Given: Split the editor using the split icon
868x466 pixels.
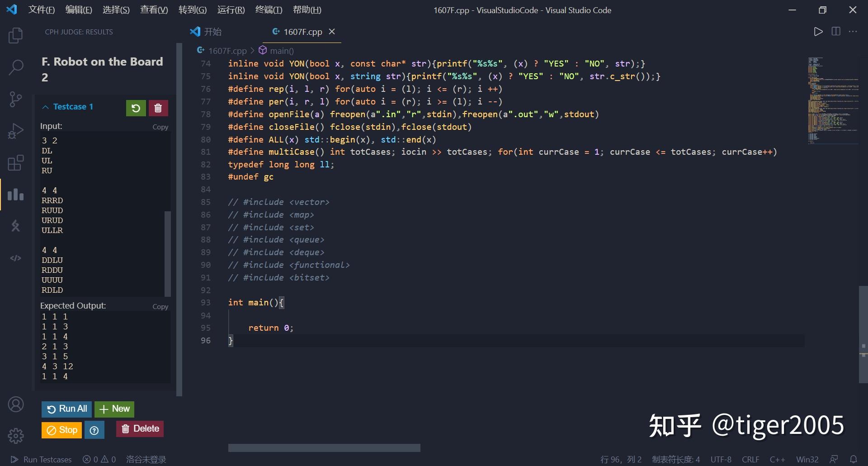Looking at the screenshot, I should [836, 31].
